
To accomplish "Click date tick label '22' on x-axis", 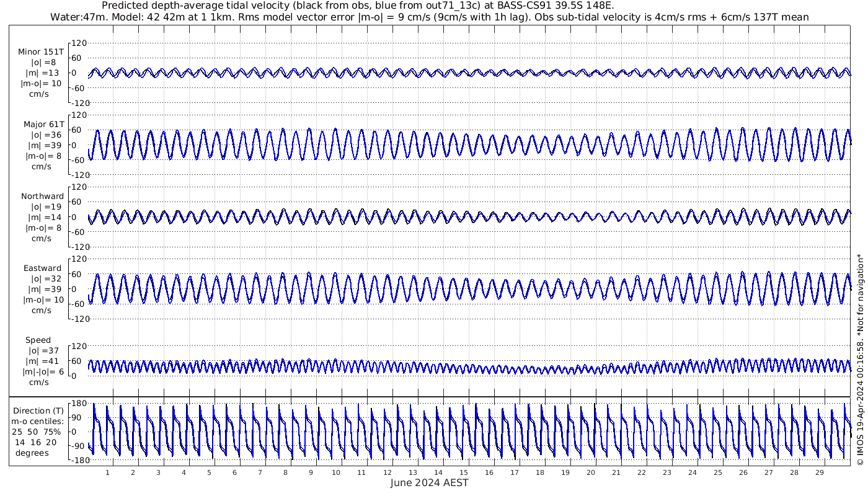I will 641,472.
